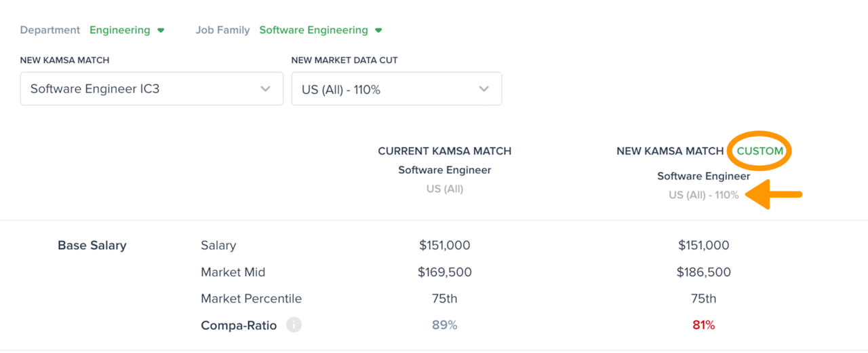Screen dimensions: 868x353
Task: Click the New Kamsa Match column header
Action: (669, 151)
